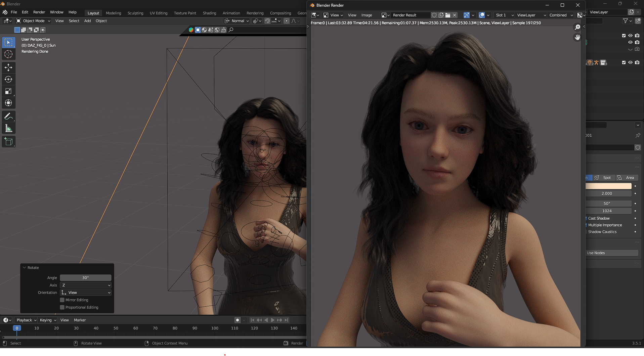Add a new collection in the outliner
644x356 pixels.
tap(638, 21)
